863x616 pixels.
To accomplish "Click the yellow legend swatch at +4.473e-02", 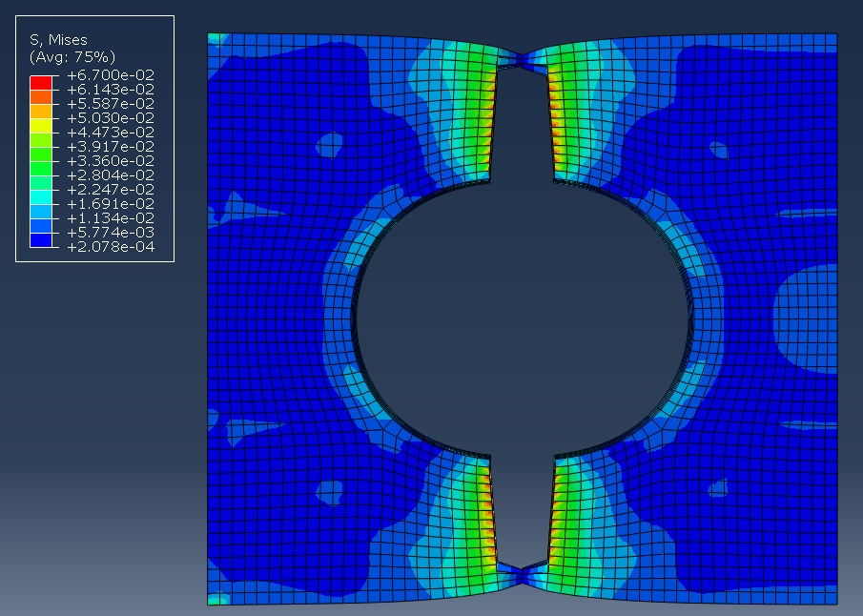I will coord(41,126).
